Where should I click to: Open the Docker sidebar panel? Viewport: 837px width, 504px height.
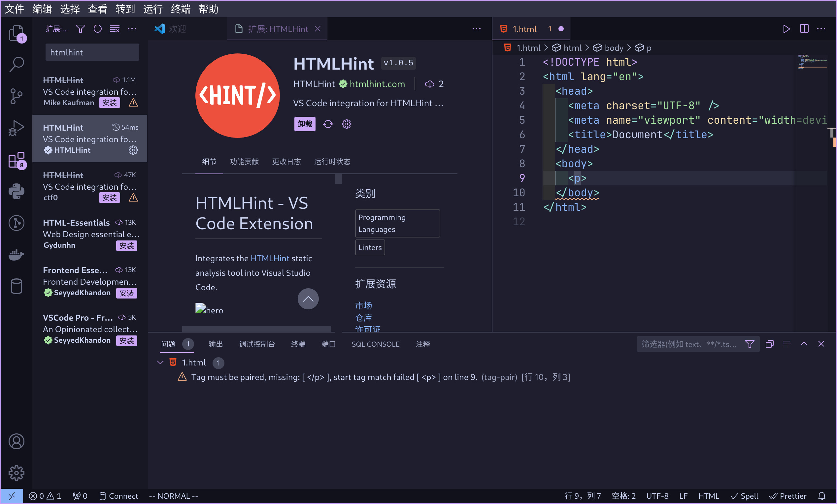[x=16, y=255]
